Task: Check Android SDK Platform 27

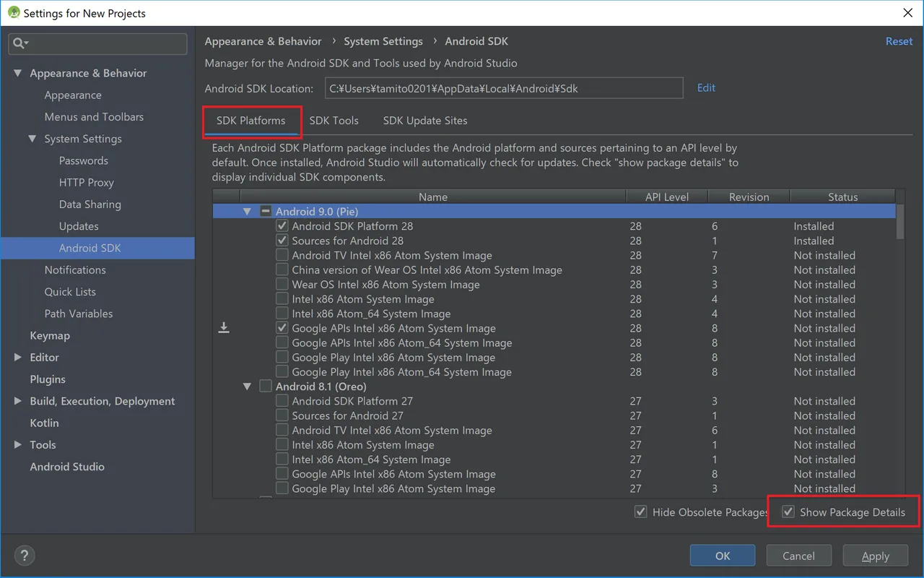Action: (x=282, y=401)
